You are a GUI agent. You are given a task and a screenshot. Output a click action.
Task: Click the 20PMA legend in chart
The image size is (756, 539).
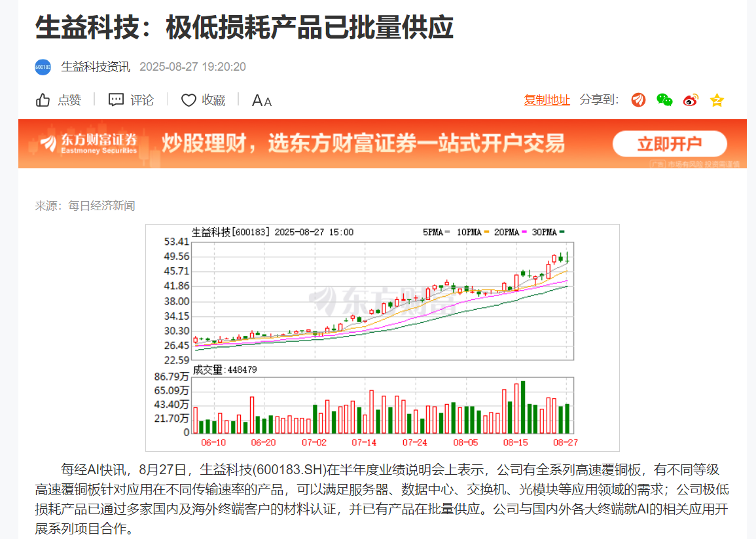(x=510, y=232)
